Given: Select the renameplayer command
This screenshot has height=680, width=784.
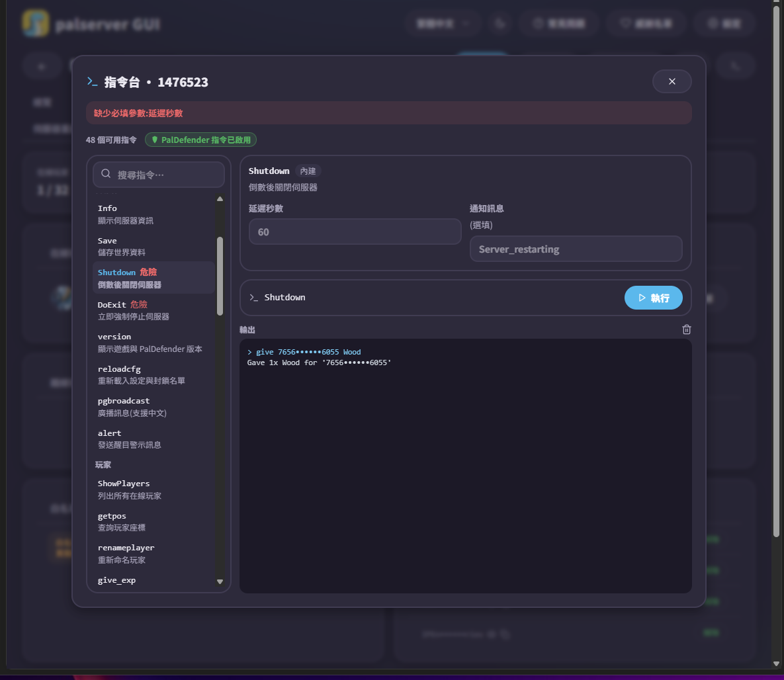Looking at the screenshot, I should tap(154, 554).
